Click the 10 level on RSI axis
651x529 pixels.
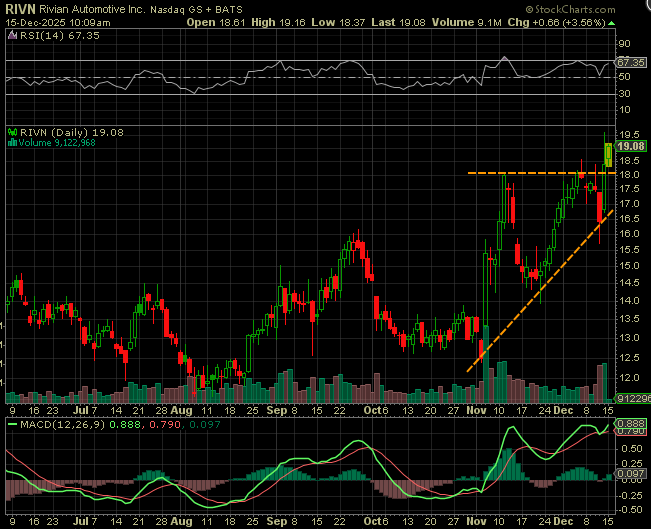tap(624, 110)
